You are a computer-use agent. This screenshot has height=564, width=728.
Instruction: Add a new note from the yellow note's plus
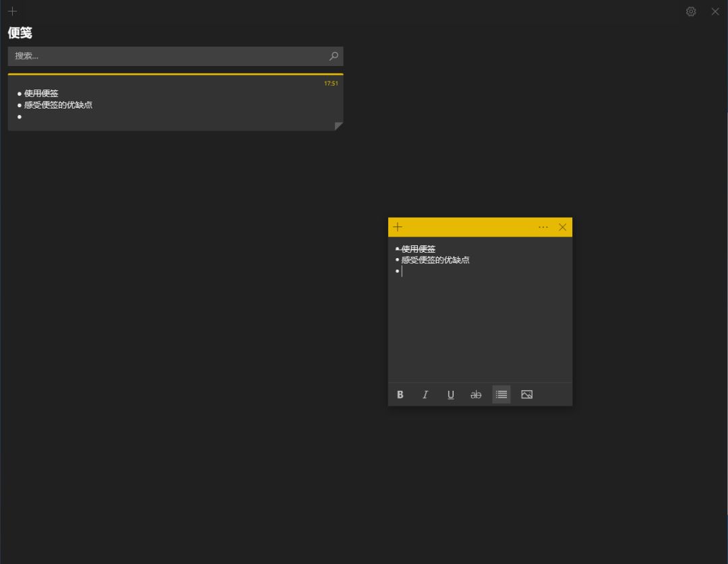(x=398, y=227)
